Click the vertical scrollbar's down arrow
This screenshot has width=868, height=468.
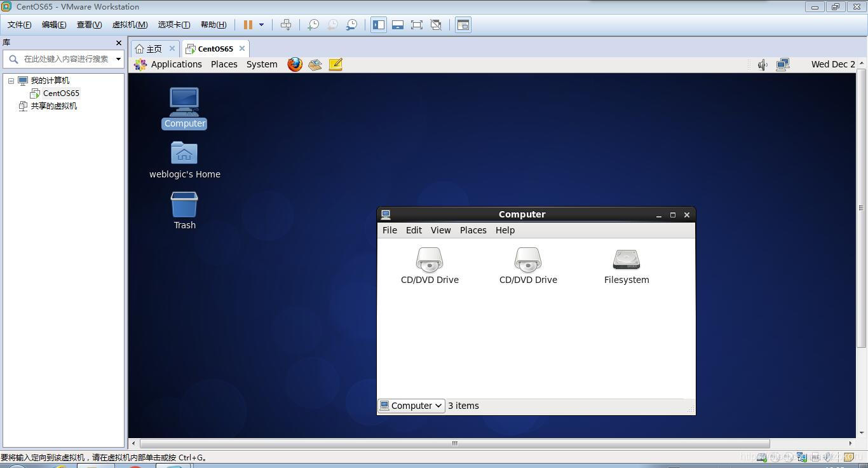point(862,433)
